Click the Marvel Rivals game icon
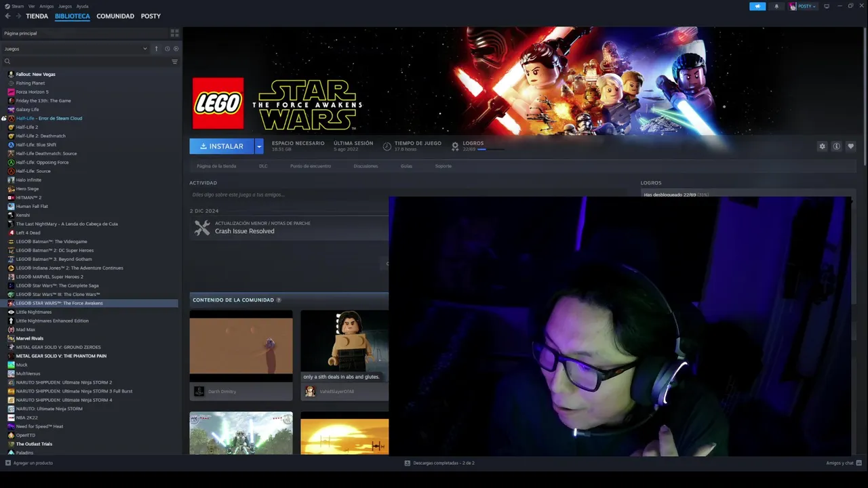This screenshot has height=488, width=868. (11, 338)
